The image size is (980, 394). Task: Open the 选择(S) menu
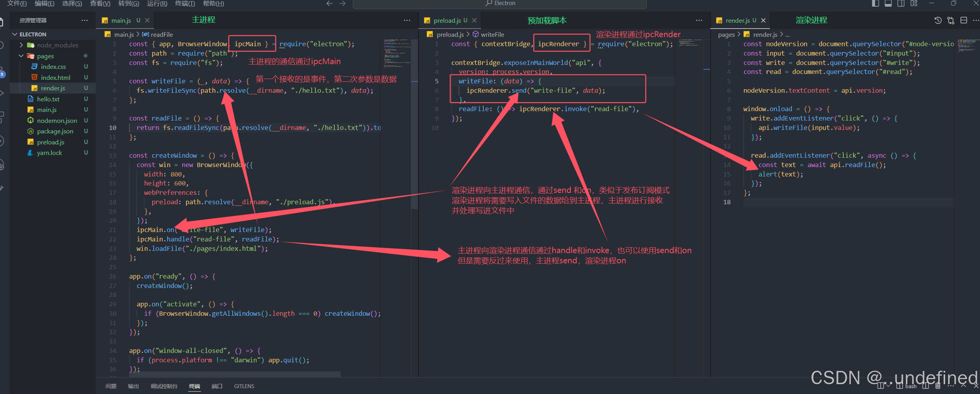click(72, 4)
